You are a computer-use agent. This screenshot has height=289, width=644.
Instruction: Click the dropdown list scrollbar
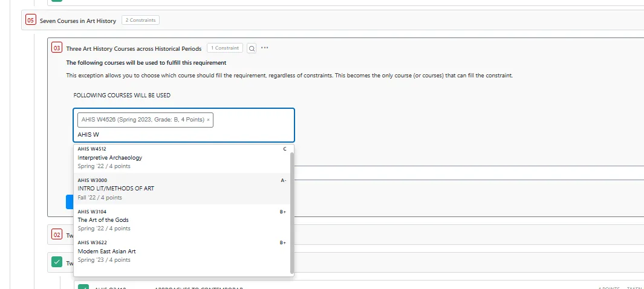292,213
